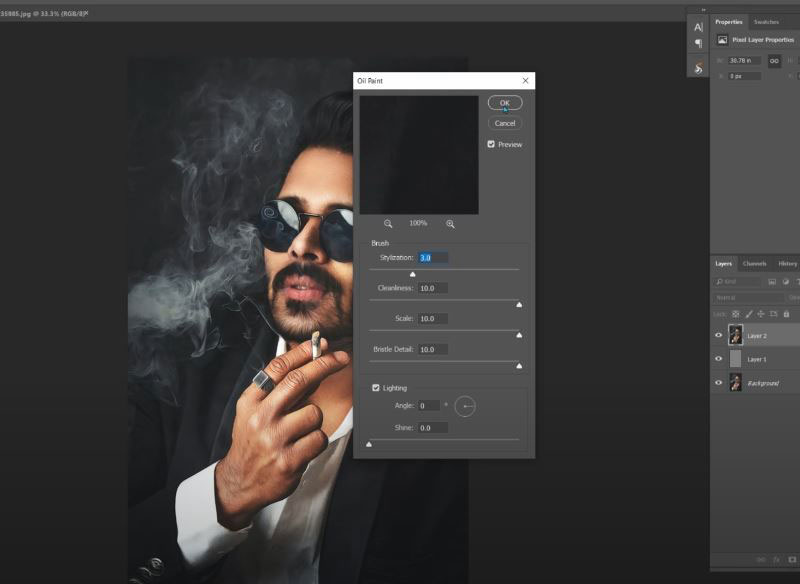Viewport: 800px width, 584px height.
Task: Hide the Background layer eye icon
Action: pyautogui.click(x=718, y=382)
